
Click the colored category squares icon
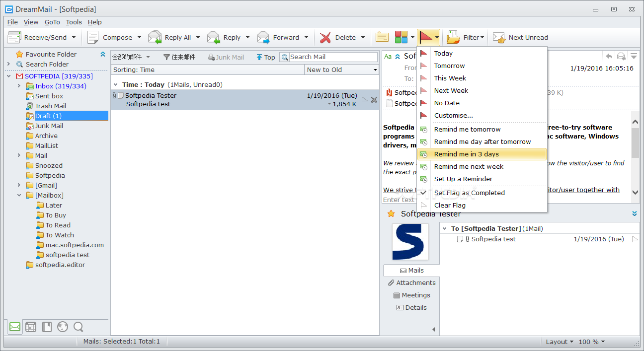point(401,37)
